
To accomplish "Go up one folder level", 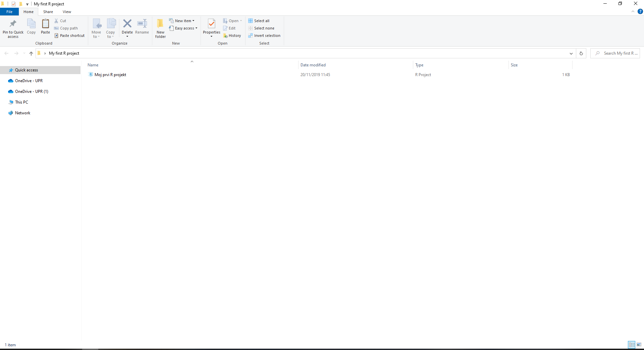I will point(31,53).
